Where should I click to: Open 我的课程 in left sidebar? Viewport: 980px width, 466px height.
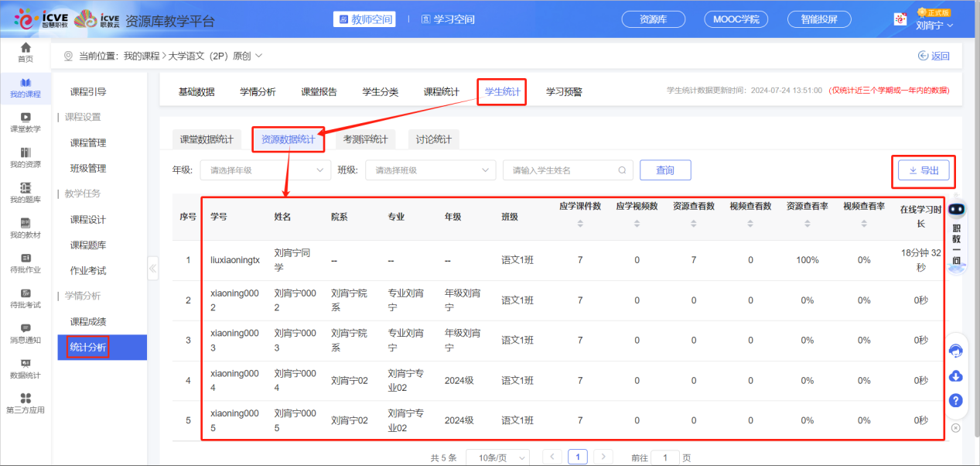[26, 87]
